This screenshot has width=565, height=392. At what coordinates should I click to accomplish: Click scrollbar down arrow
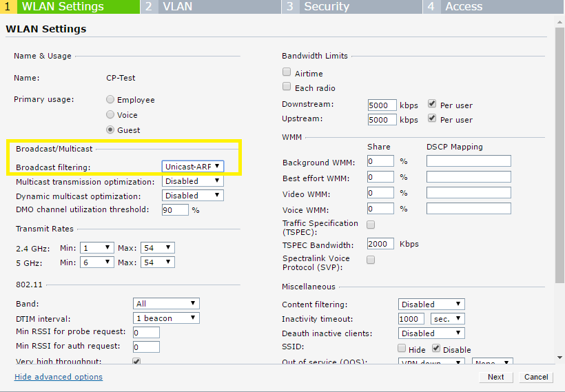[559, 358]
